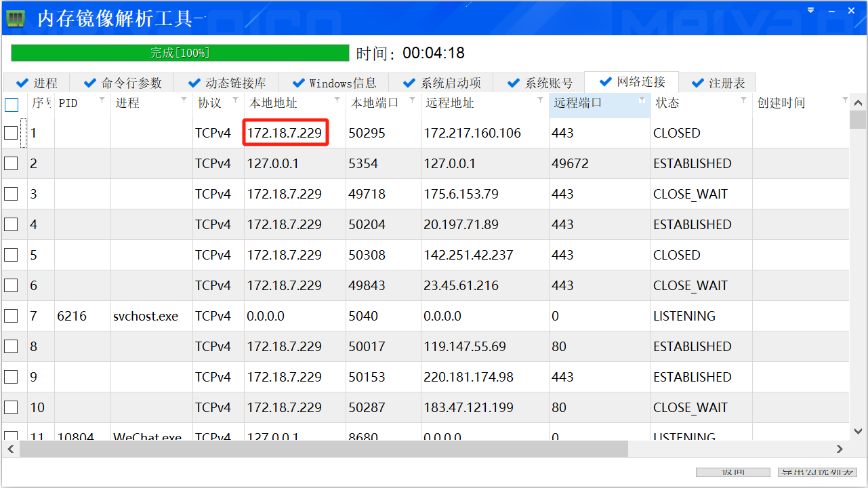This screenshot has height=488, width=868.
Task: Check the checkbox for row 9
Action: pos(11,377)
